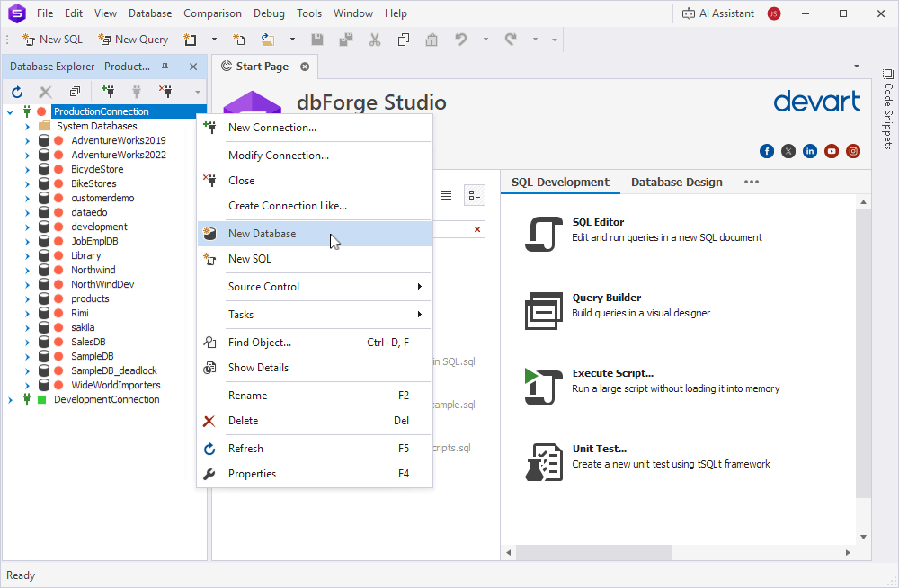Click the Save icon in toolbar

point(317,40)
